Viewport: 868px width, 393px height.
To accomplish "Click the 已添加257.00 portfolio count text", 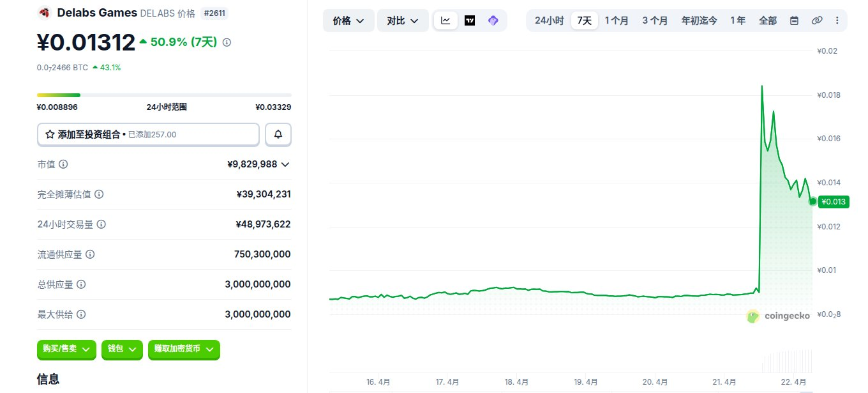I will 152,135.
